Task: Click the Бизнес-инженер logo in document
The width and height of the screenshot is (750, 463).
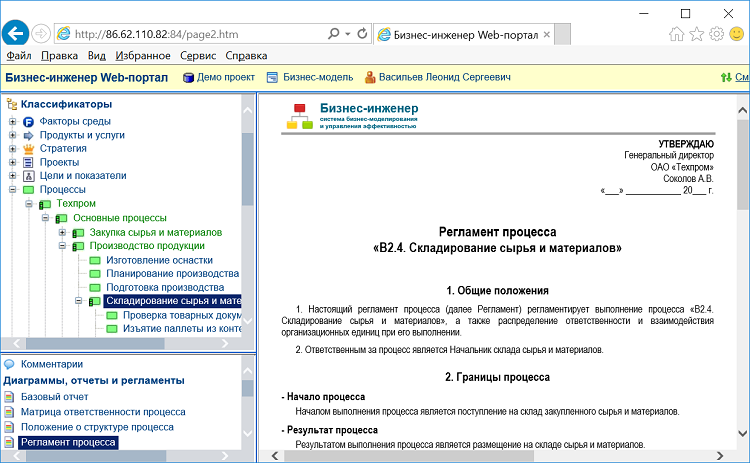Action: (352, 116)
